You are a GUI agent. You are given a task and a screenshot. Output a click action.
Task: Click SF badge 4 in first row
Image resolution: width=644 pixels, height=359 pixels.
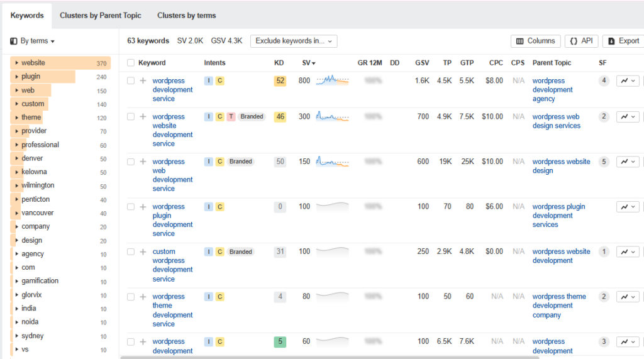coord(604,81)
